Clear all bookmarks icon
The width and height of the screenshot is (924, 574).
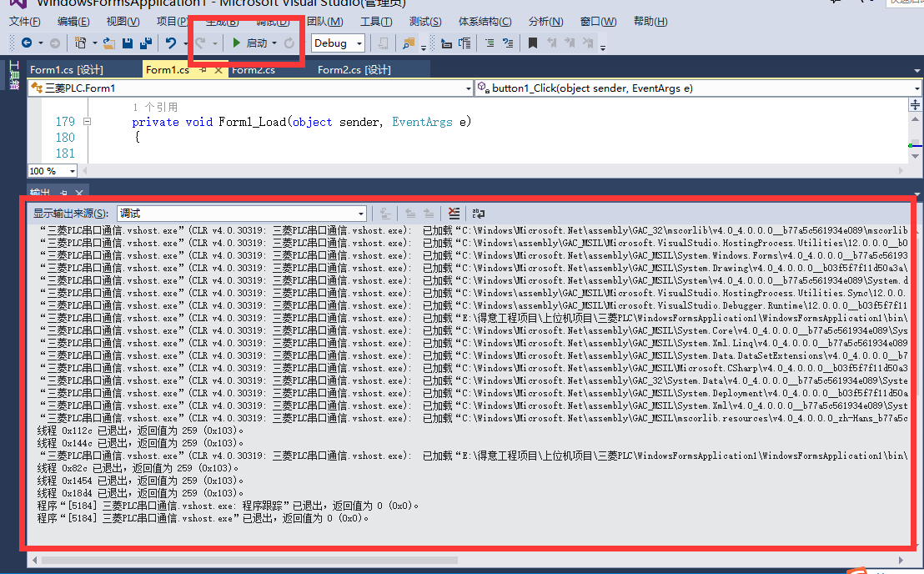tap(588, 43)
